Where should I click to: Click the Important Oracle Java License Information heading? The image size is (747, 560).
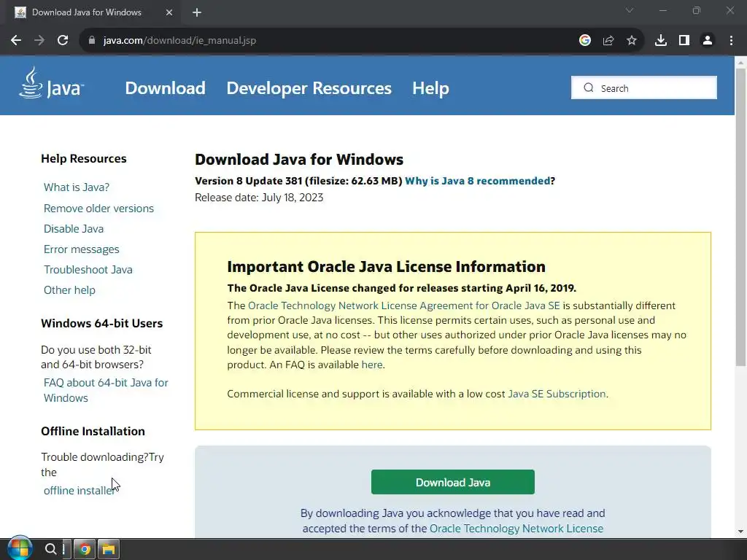click(x=387, y=267)
